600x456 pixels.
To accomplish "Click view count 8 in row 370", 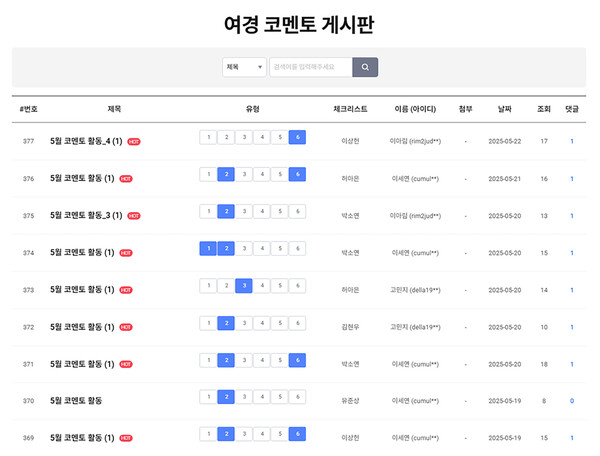I will click(x=544, y=401).
